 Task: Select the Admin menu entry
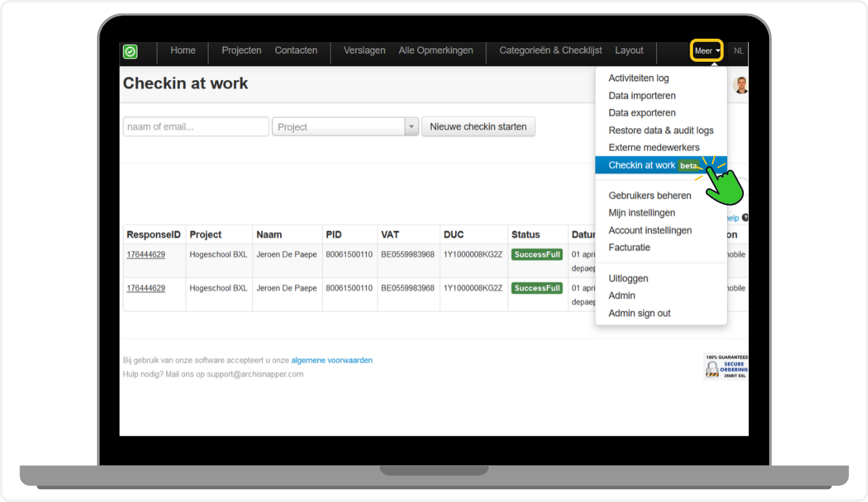[x=661, y=296]
